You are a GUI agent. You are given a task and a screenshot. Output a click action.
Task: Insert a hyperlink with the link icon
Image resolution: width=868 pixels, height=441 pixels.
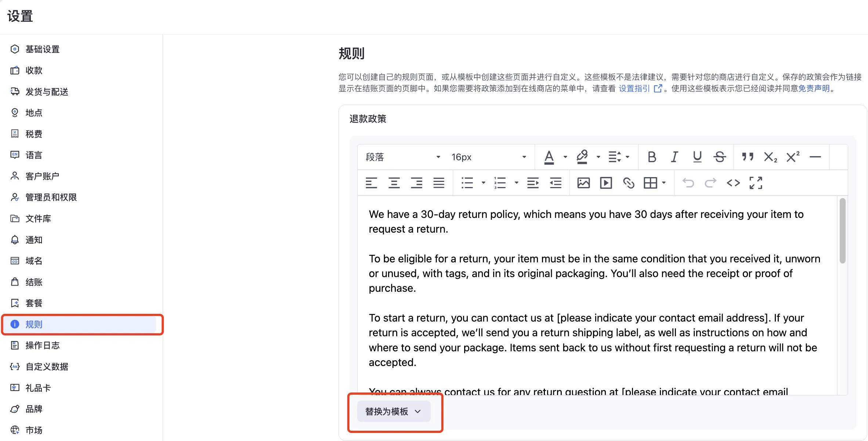(629, 183)
